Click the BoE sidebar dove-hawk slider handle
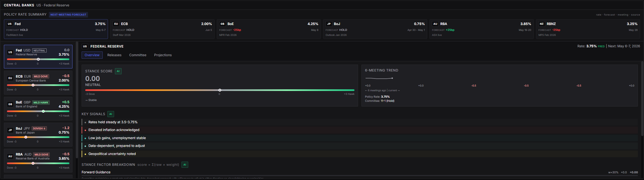The image size is (644, 180). [x=43, y=111]
